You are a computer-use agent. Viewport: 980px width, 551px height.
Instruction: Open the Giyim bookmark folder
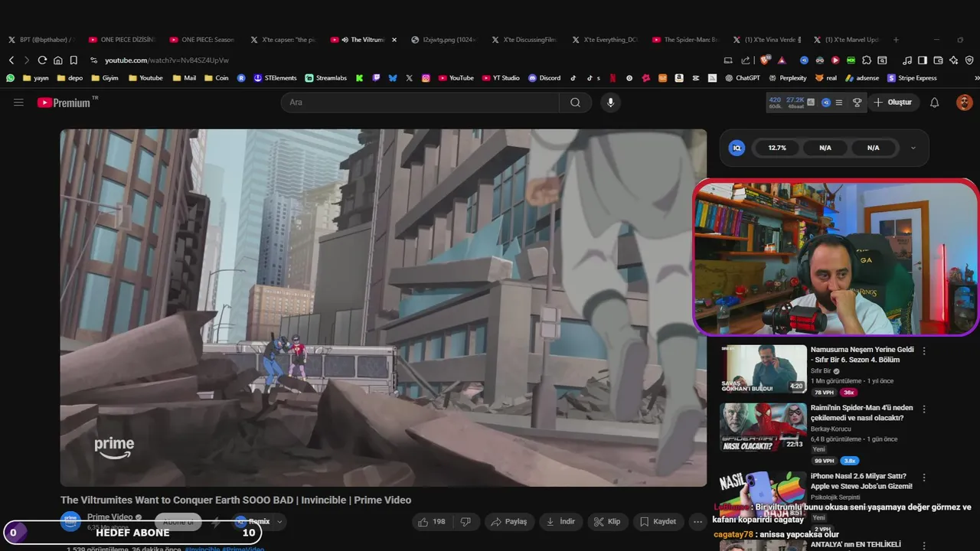[105, 78]
